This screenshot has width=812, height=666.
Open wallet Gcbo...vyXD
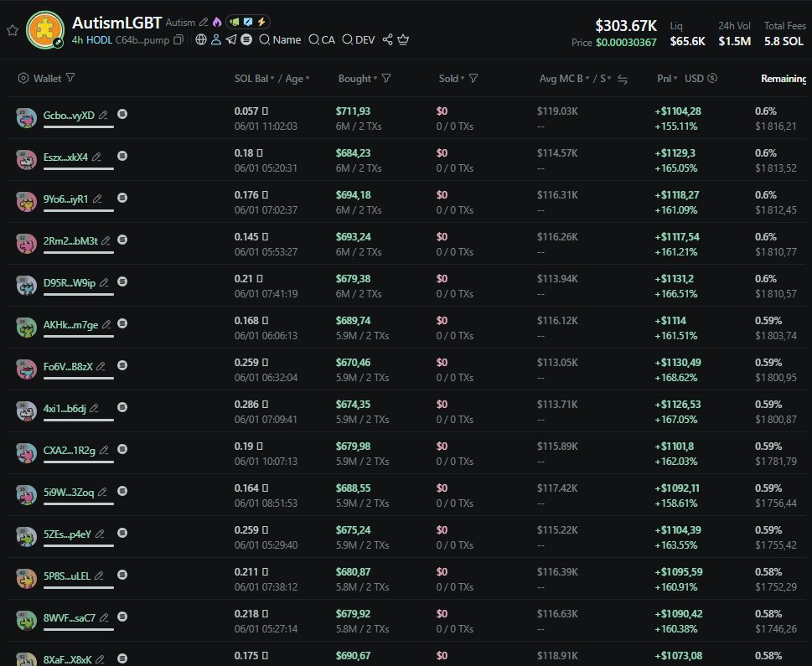(69, 115)
